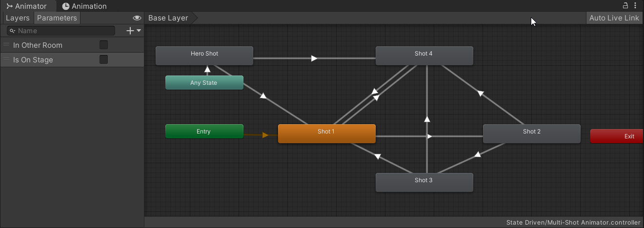The width and height of the screenshot is (644, 228).
Task: Click the drag handle beside Is On Stage
Action: click(x=7, y=59)
